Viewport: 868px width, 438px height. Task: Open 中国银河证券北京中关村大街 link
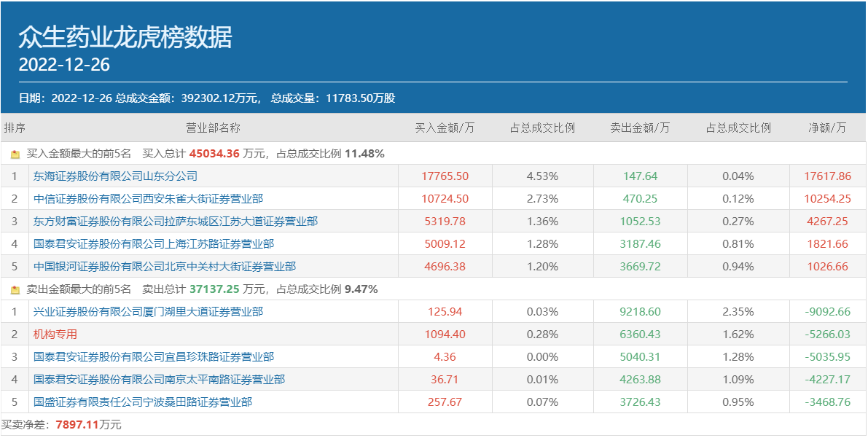[164, 267]
